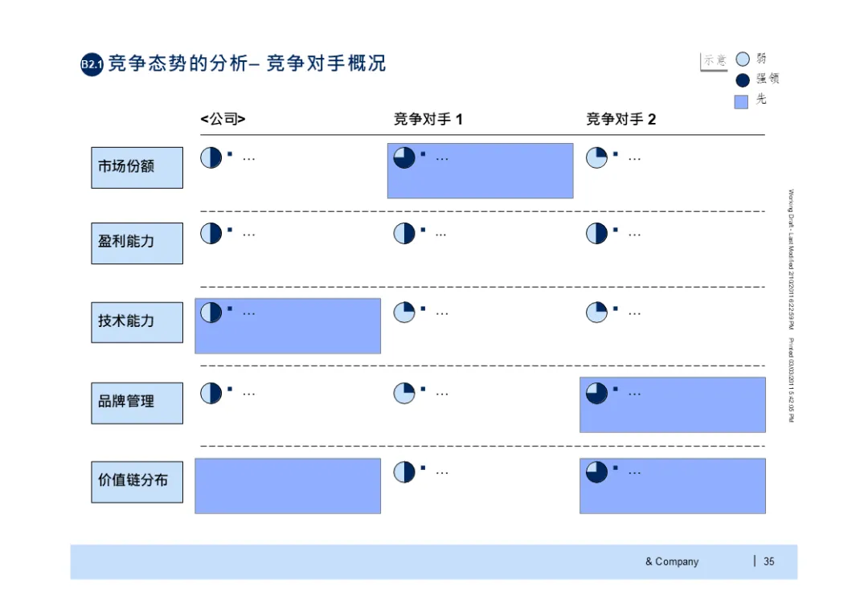The width and height of the screenshot is (868, 613).
Task: Select the 品牌管理 Harvey ball for 竞争对手 1
Action: click(404, 394)
